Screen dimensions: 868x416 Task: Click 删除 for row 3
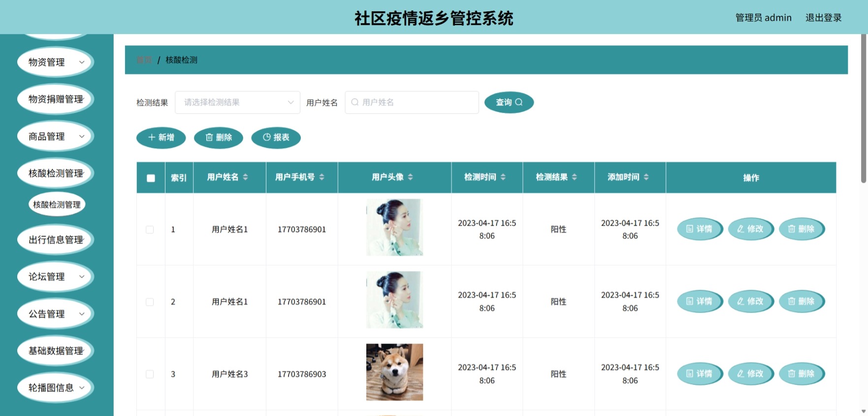point(802,374)
